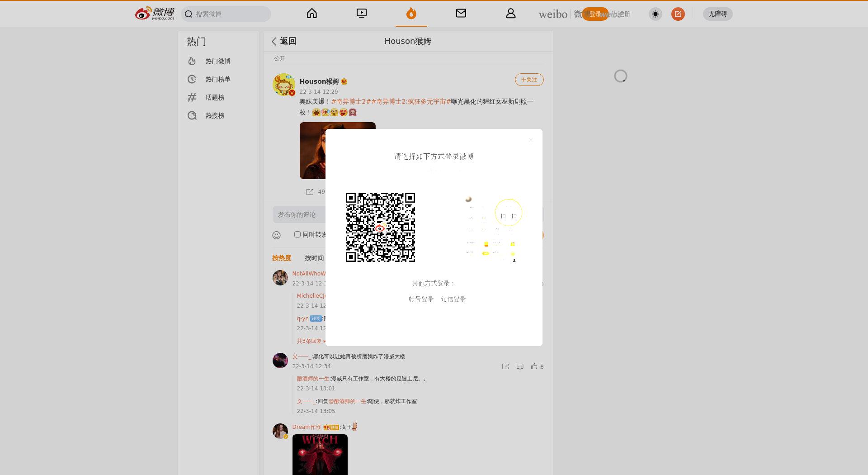Screen dimensions: 868x475
Task: Open the post's Scarlet Witch image
Action: click(x=313, y=151)
